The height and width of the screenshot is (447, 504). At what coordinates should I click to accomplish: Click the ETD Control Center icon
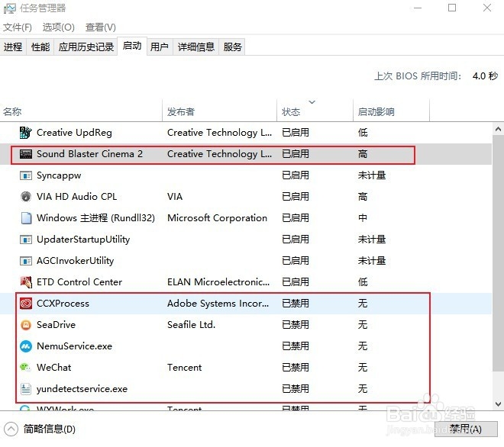26,282
